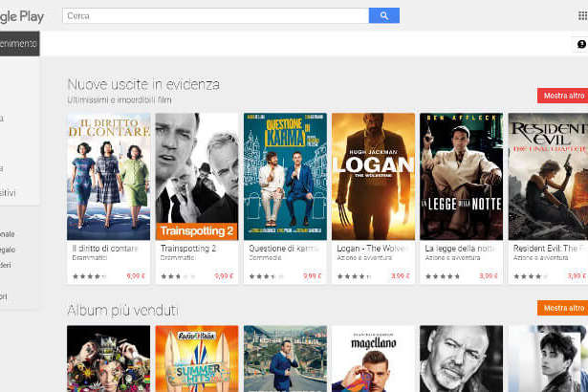Open the magellano album cover
Screen dimensions: 588x392
coord(374,359)
